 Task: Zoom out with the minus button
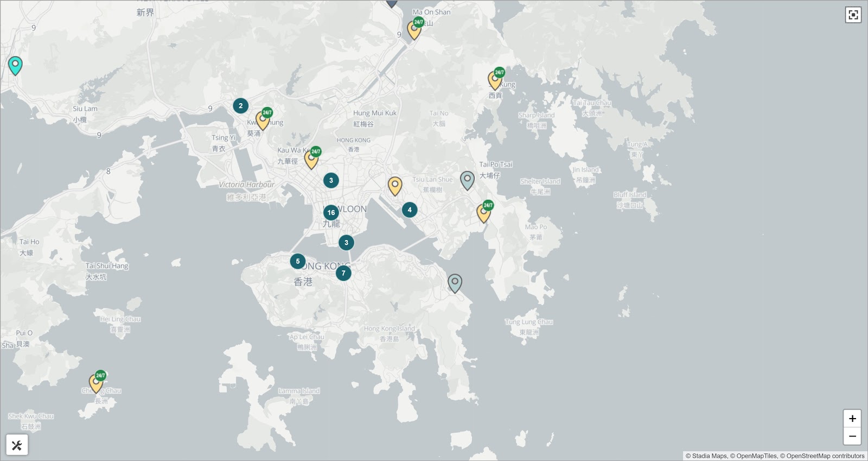pyautogui.click(x=852, y=436)
